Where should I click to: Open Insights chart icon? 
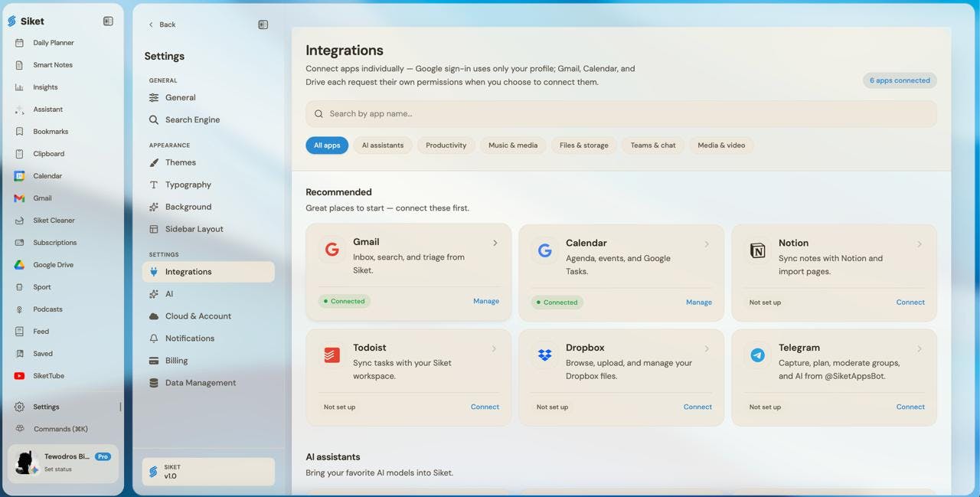(x=19, y=87)
